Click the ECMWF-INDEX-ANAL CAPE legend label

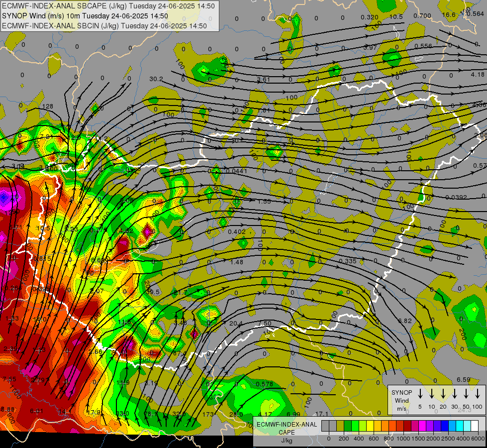click(287, 429)
